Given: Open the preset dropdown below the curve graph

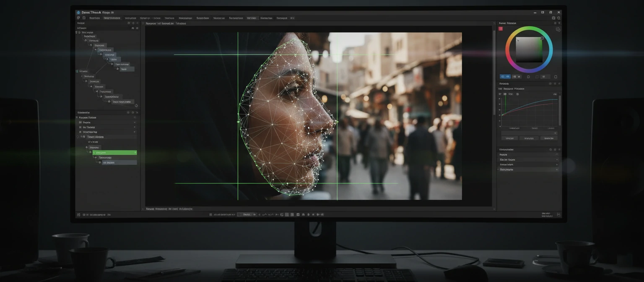Looking at the screenshot, I should point(529,133).
